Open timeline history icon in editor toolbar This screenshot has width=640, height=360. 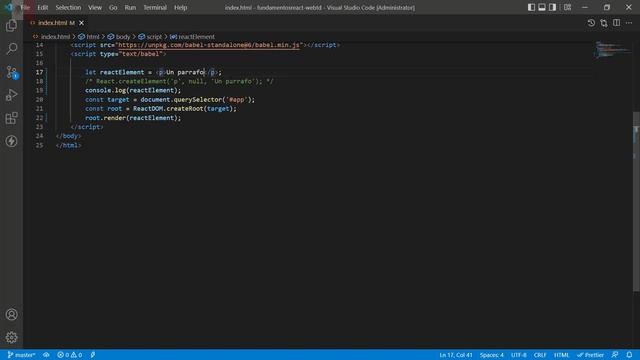[591, 23]
